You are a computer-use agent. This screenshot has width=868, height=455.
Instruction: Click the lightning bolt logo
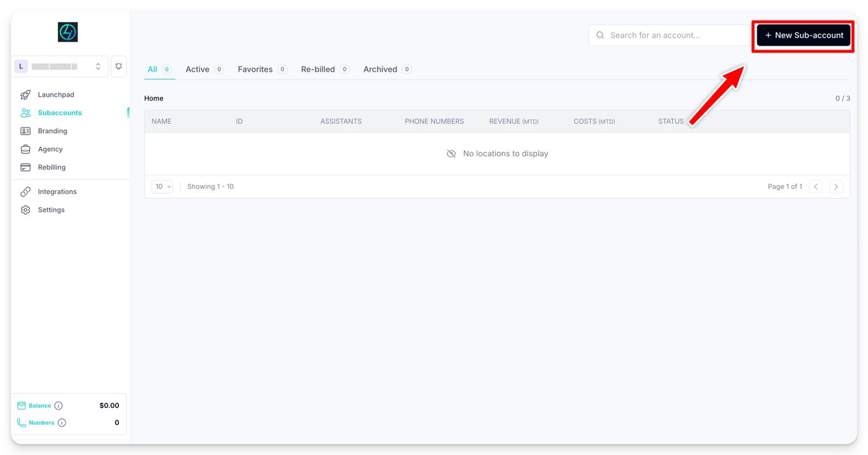(x=68, y=32)
